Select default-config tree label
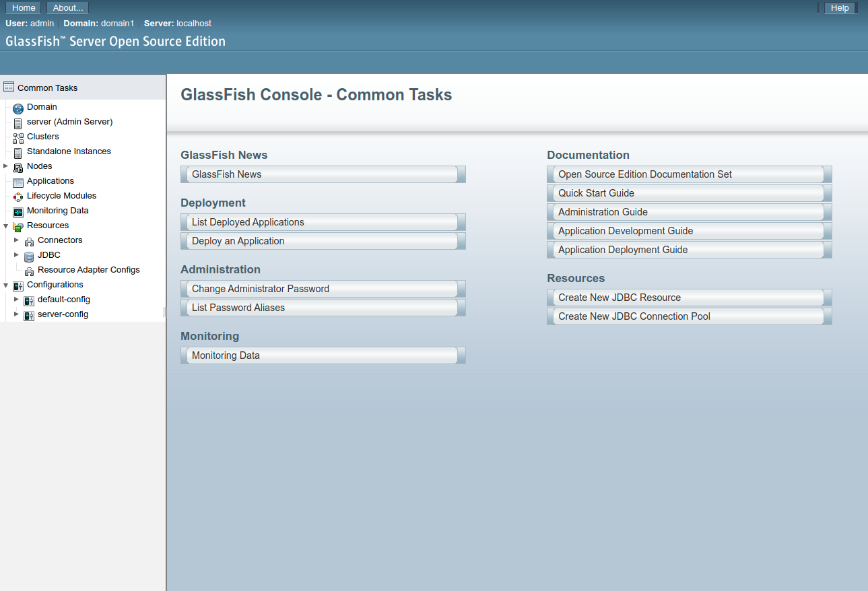The height and width of the screenshot is (591, 868). (64, 299)
